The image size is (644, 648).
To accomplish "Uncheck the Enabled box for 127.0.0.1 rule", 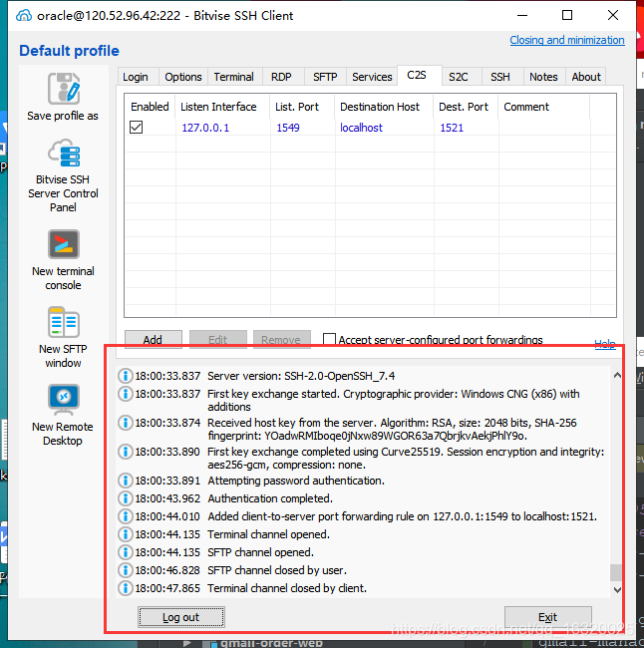I will pyautogui.click(x=136, y=127).
